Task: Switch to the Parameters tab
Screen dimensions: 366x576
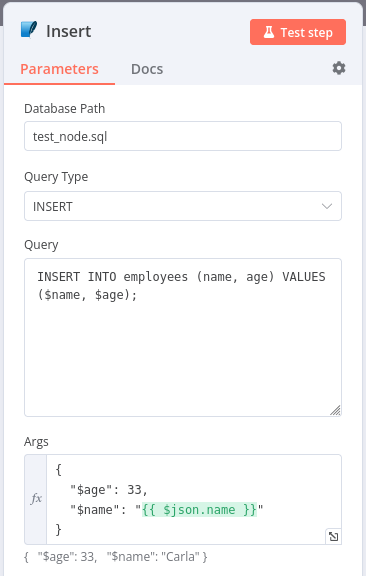Action: click(x=60, y=69)
